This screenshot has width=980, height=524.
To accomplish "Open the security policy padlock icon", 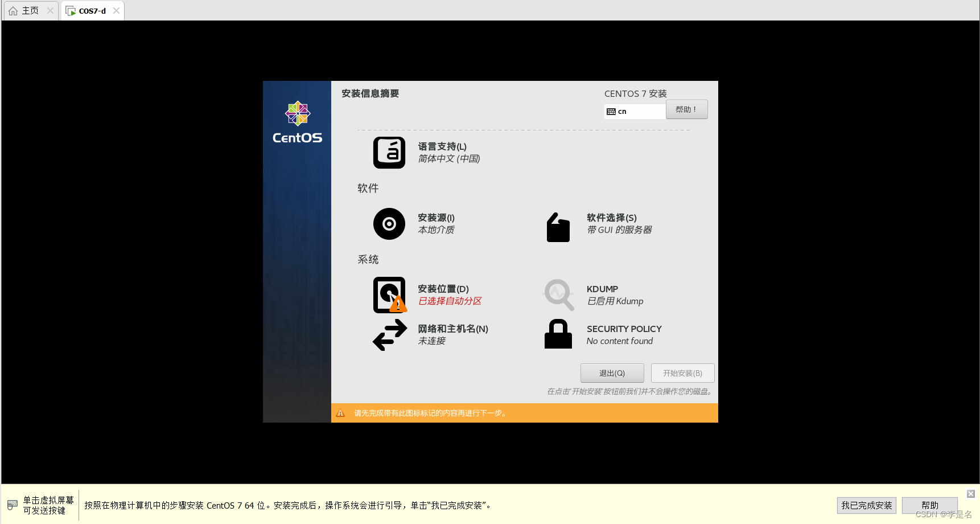I will (558, 334).
